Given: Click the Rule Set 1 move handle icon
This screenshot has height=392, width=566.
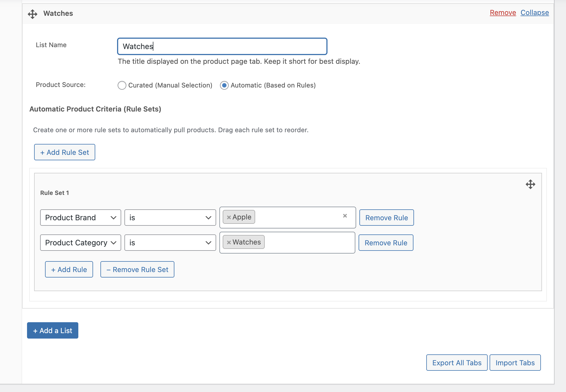Looking at the screenshot, I should pyautogui.click(x=530, y=185).
